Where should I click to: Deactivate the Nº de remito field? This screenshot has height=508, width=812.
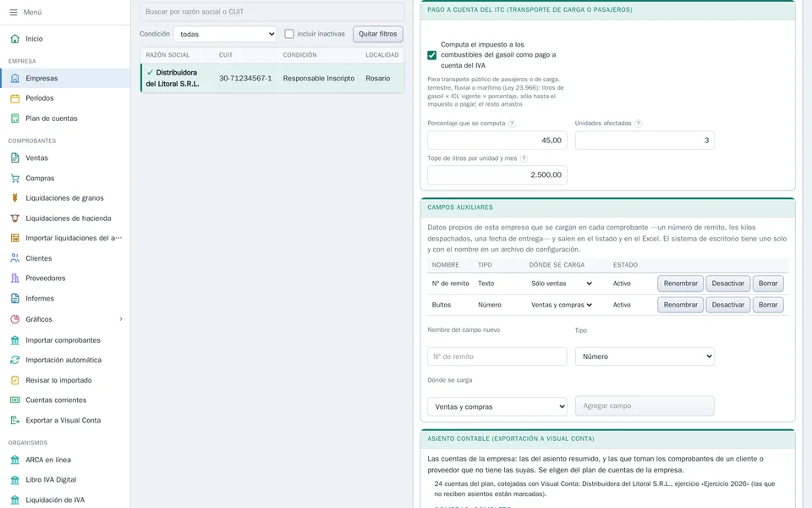[727, 284]
